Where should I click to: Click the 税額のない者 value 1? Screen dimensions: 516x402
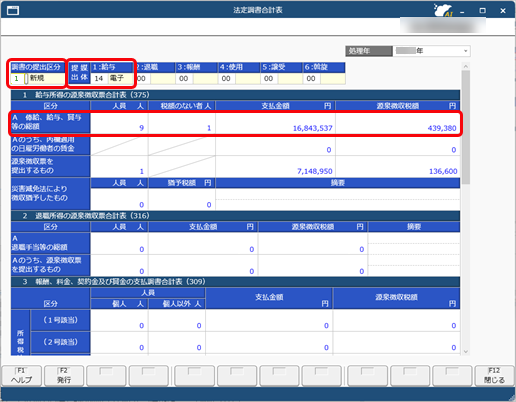(209, 128)
